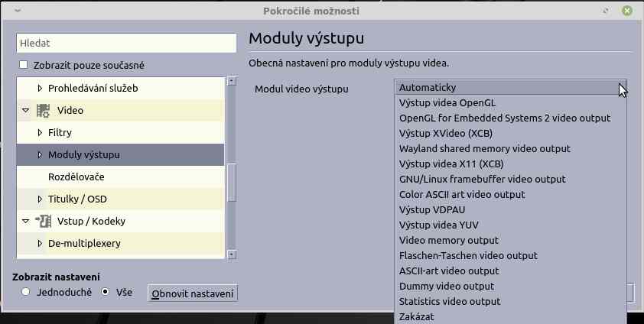Viewport: 644px width, 324px height.
Task: Select Zakázat in the output module list
Action: coord(417,316)
